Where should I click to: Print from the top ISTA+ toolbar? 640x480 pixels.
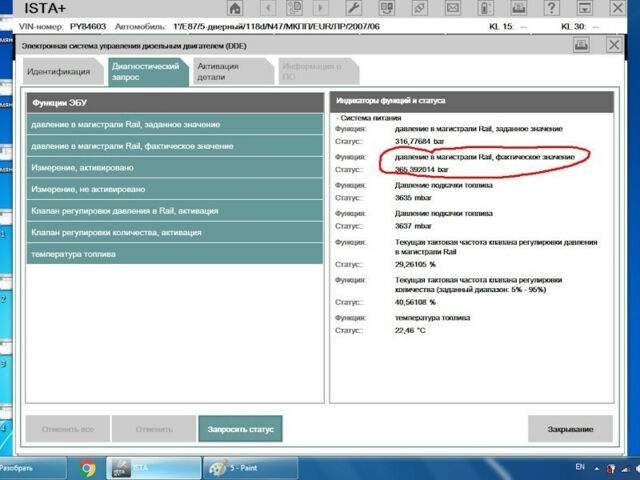[518, 8]
